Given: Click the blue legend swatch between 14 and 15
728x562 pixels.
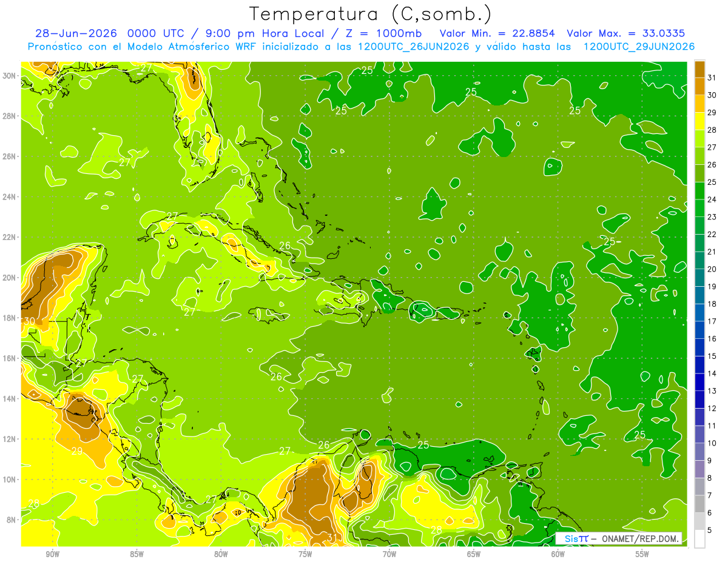Looking at the screenshot, I should tap(699, 365).
